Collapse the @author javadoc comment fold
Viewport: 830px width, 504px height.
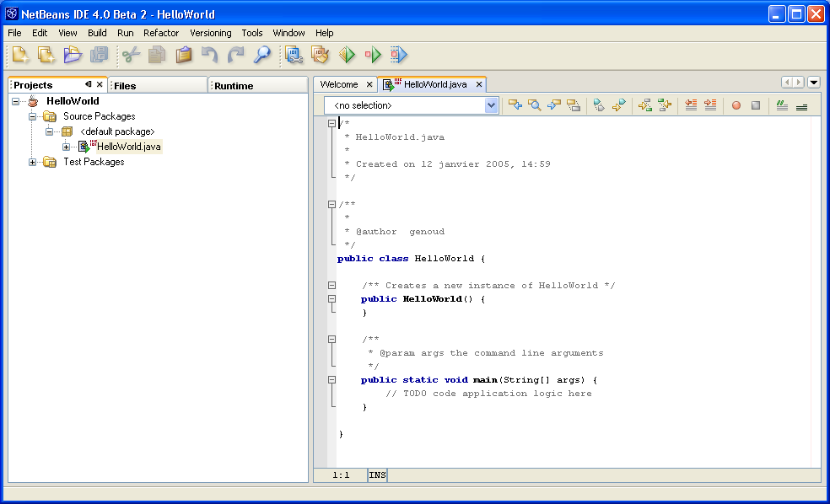[331, 204]
